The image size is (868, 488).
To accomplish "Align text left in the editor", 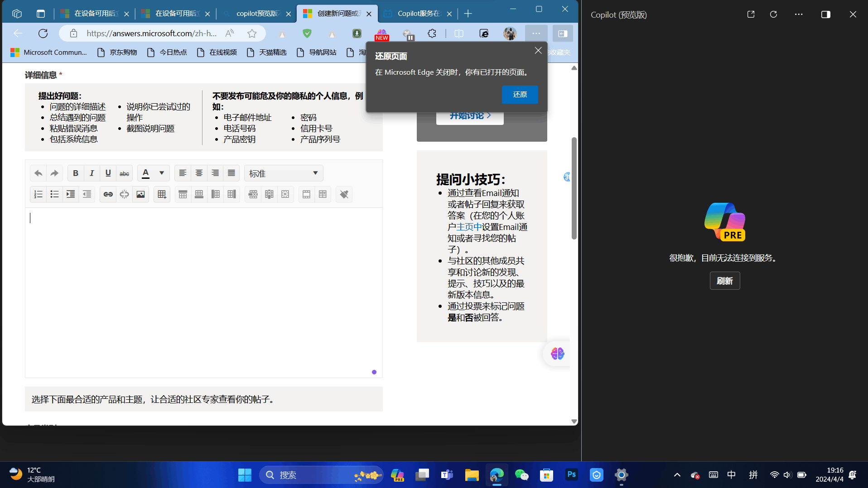I will (183, 173).
